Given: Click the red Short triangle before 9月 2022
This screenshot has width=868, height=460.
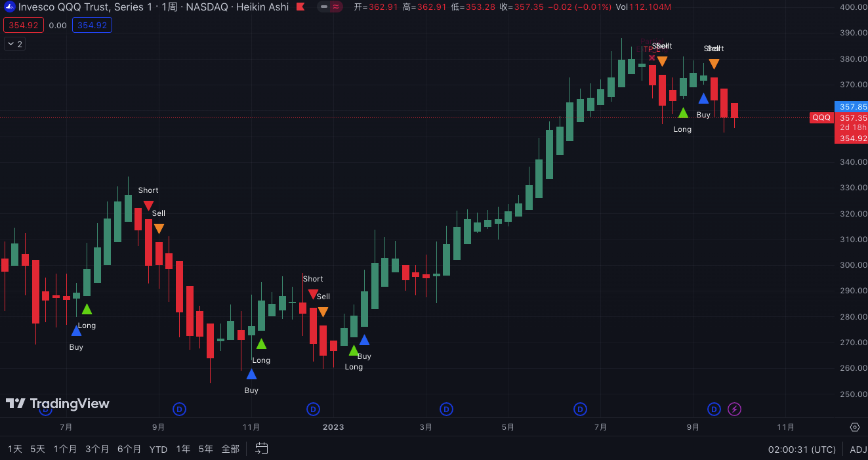Looking at the screenshot, I should pyautogui.click(x=148, y=205).
